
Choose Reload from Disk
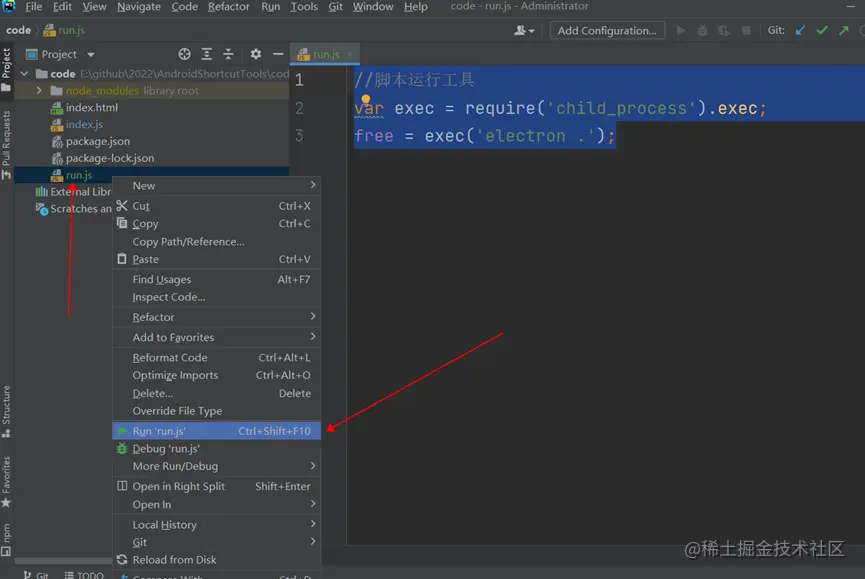(x=216, y=560)
